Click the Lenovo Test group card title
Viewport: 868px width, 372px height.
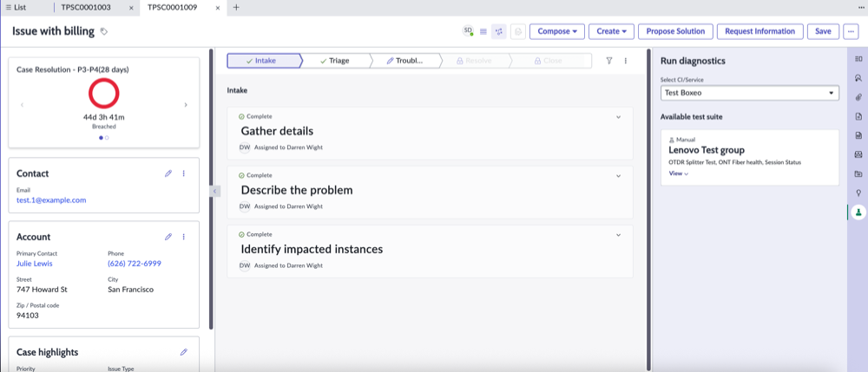(707, 150)
